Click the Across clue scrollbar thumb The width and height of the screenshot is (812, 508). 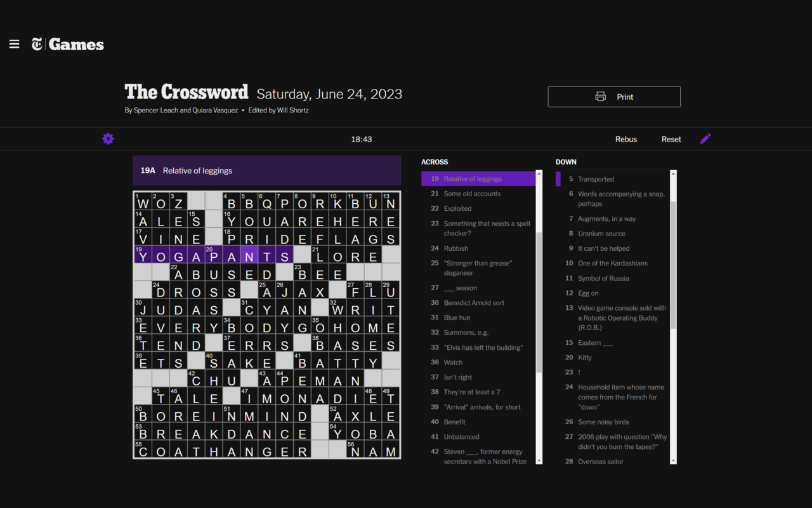pos(539,302)
